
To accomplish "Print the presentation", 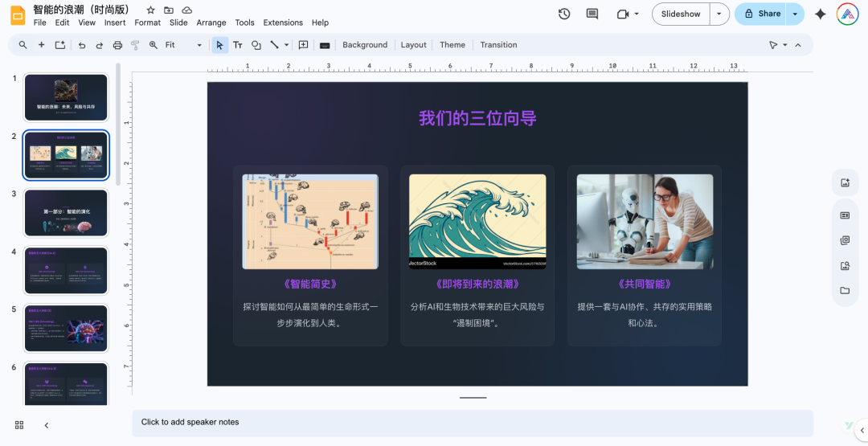I will pos(117,45).
